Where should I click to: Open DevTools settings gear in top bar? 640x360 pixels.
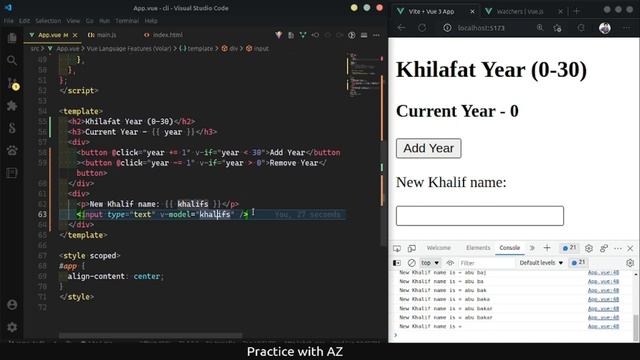[589, 248]
